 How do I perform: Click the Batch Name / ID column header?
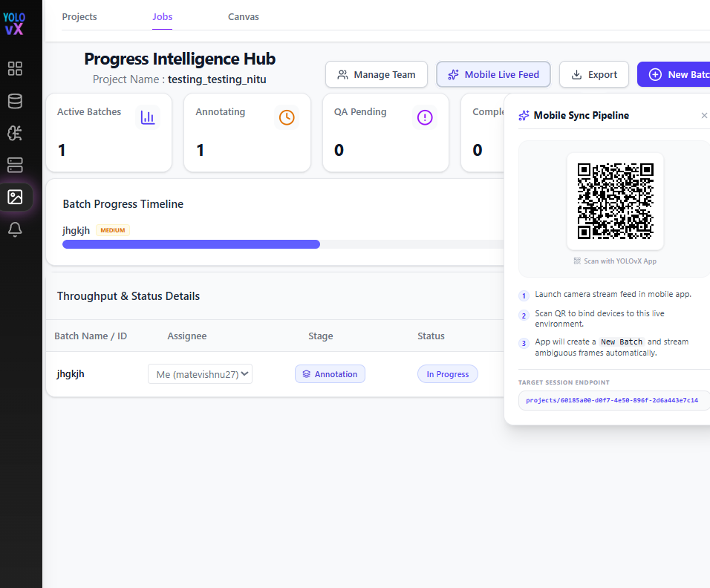click(x=91, y=336)
